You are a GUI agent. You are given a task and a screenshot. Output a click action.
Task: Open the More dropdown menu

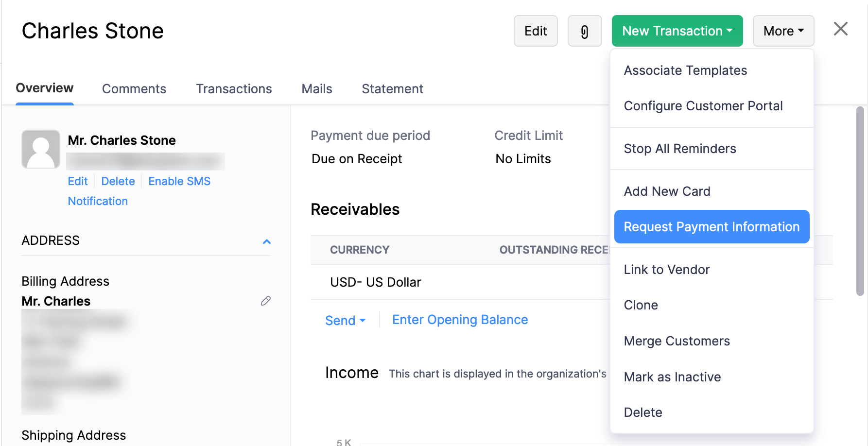click(x=783, y=31)
